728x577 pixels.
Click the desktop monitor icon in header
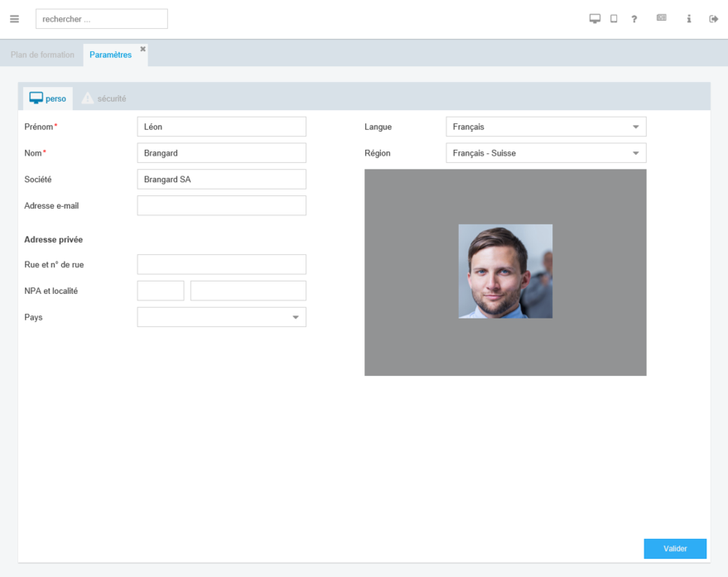click(595, 19)
